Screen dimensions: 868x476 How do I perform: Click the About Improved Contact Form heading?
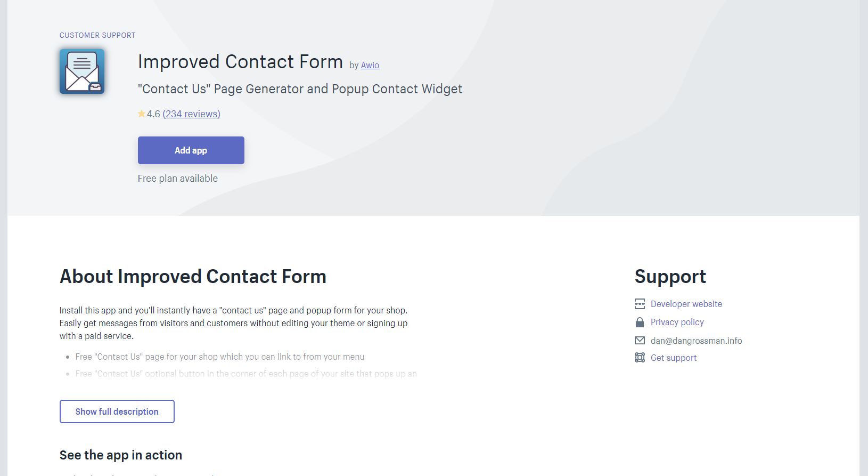tap(193, 277)
